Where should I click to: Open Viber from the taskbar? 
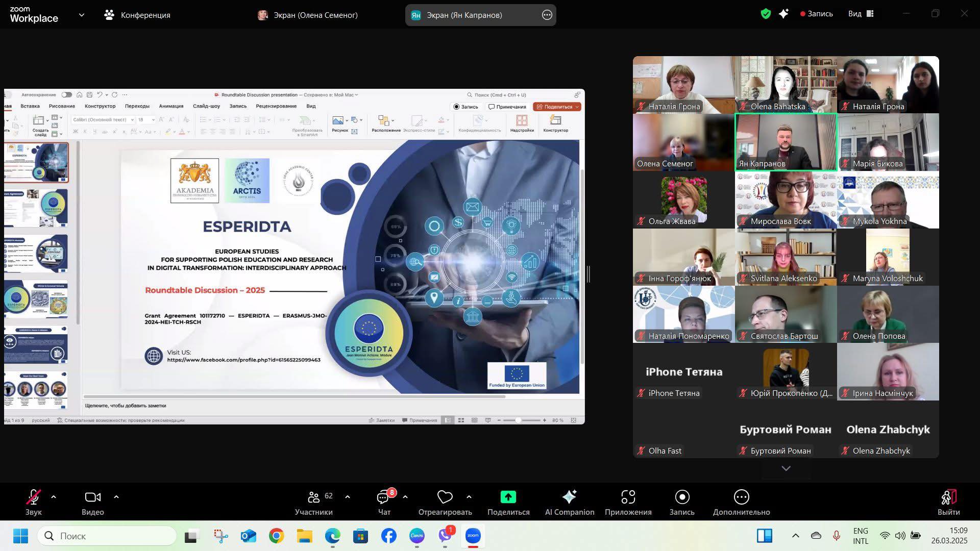[445, 536]
